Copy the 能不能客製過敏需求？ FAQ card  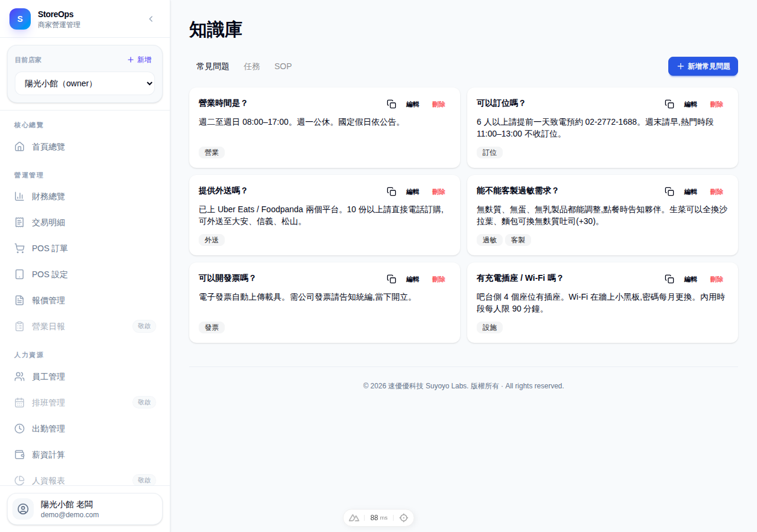pos(669,192)
